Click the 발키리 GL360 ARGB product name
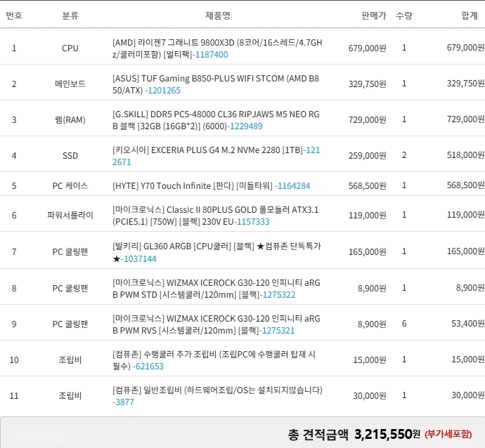Image resolution: width=485 pixels, height=448 pixels. coord(216,252)
